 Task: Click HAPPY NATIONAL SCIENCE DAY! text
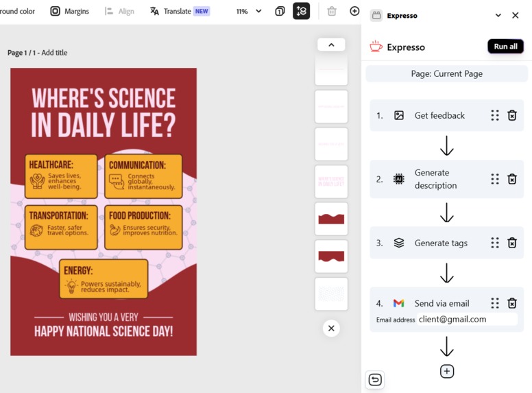tap(104, 331)
